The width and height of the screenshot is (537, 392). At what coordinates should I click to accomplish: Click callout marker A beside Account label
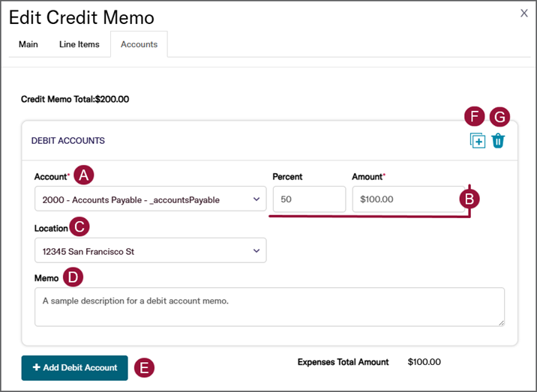84,175
